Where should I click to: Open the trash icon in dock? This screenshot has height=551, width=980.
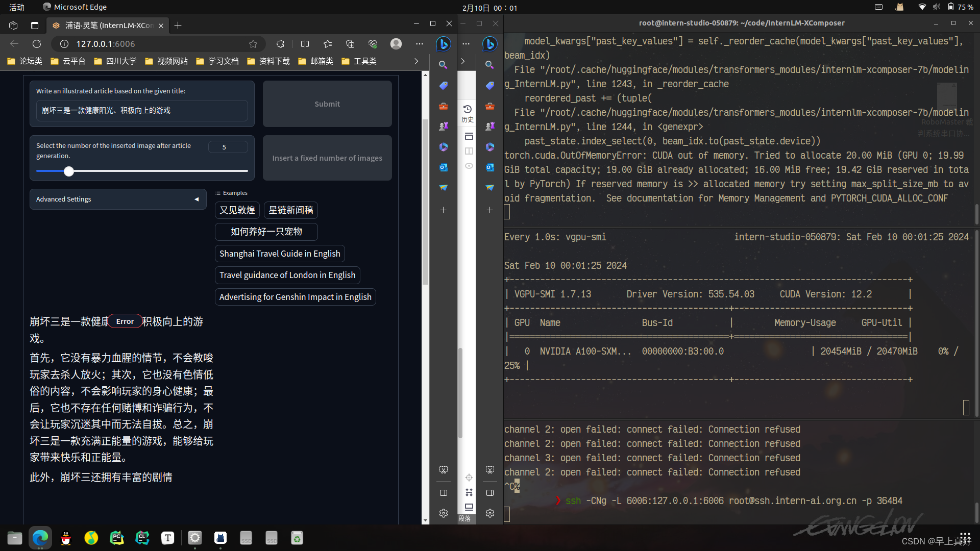pos(297,538)
